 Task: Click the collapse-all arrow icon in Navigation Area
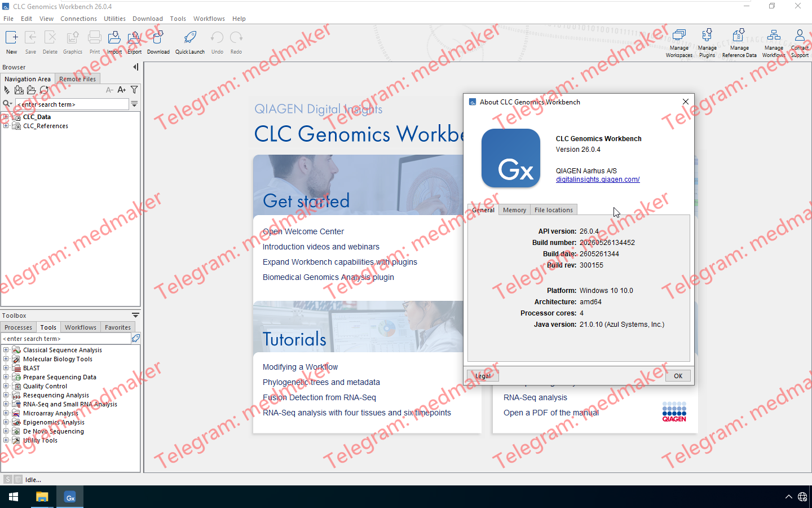point(7,90)
